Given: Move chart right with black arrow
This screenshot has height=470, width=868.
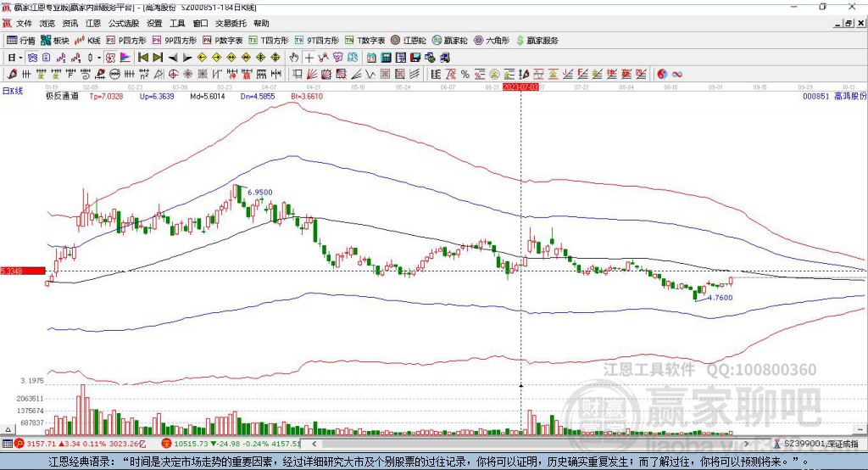Looking at the screenshot, I should 187,58.
